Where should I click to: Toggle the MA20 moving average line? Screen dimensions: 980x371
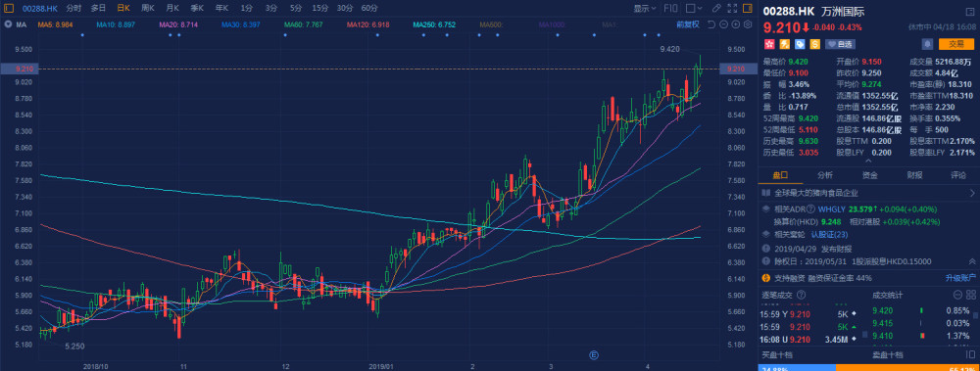(178, 24)
